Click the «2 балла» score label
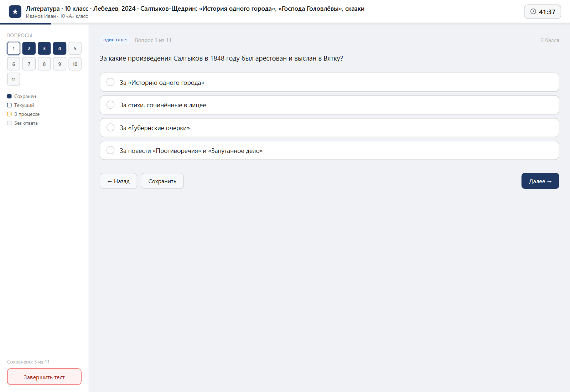 pos(550,40)
